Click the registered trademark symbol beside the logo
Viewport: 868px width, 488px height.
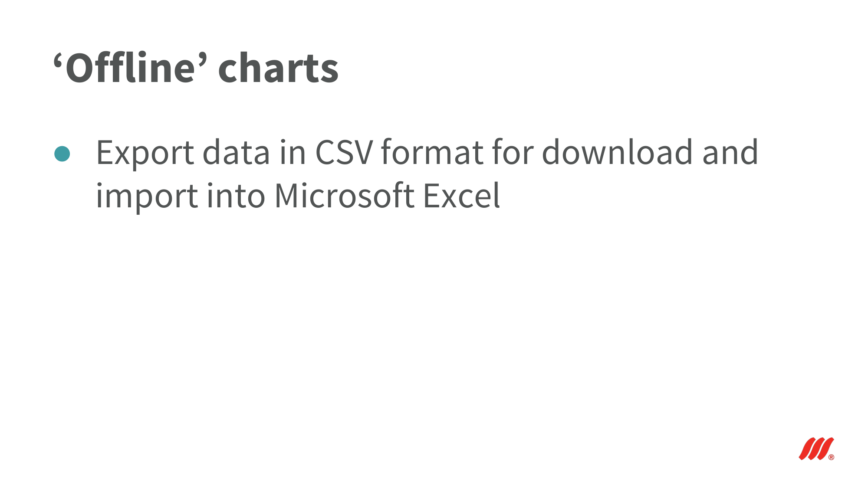[x=831, y=457]
